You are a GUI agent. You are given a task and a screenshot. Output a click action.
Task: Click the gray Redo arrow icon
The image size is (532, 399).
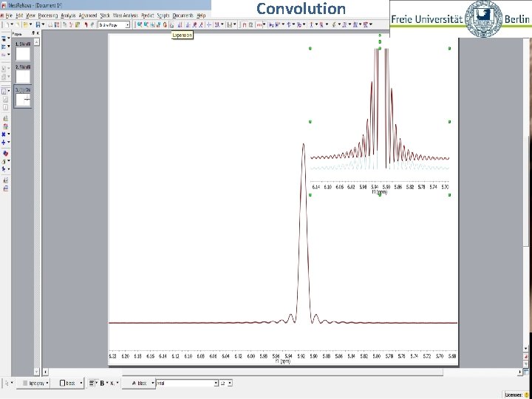point(92,24)
